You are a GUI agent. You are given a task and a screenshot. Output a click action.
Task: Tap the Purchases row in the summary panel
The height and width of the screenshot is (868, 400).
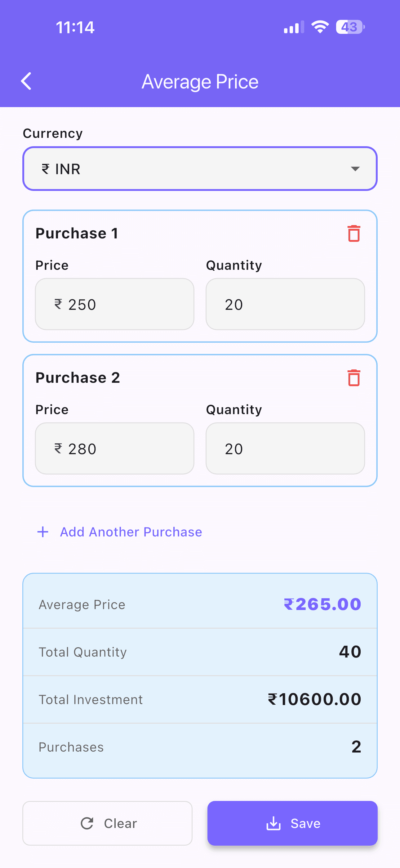point(200,747)
